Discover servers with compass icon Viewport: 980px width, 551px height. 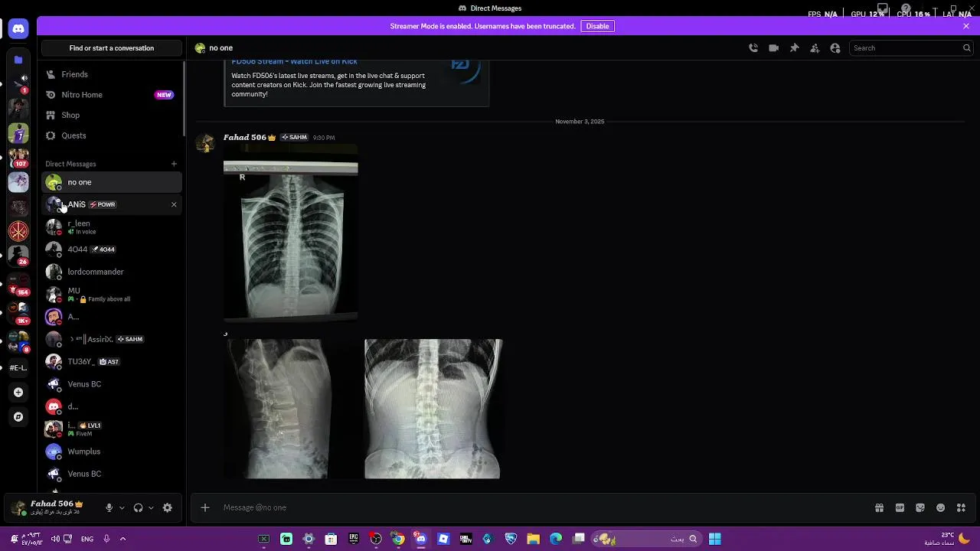18,417
